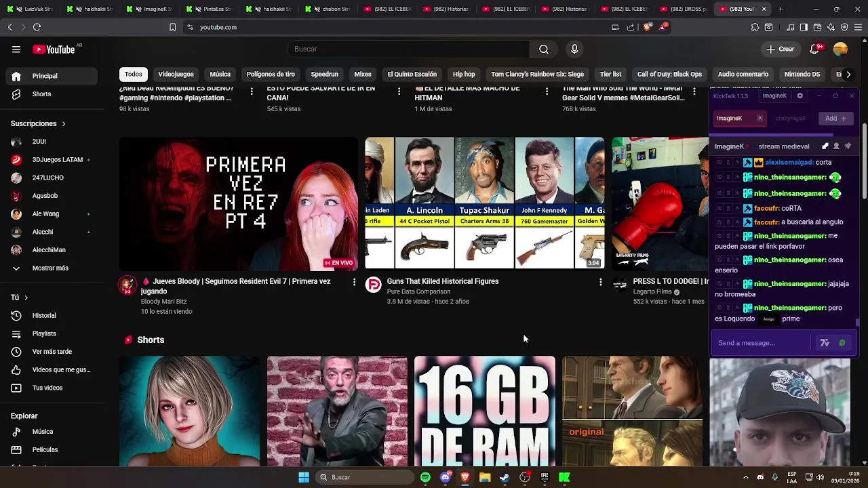Image resolution: width=868 pixels, height=488 pixels.
Task: Open options menu for Guns That Killed video
Action: click(600, 282)
